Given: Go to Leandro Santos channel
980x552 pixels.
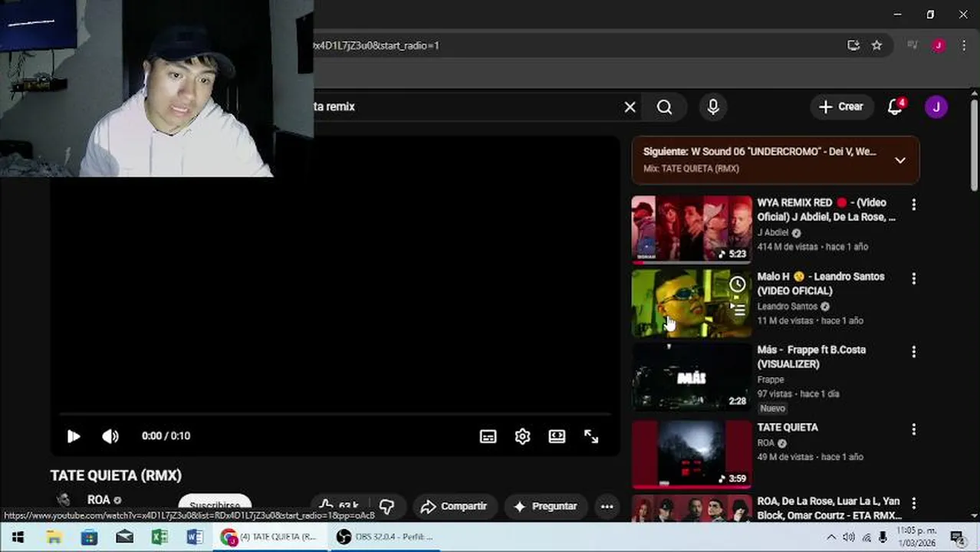Looking at the screenshot, I should 788,306.
